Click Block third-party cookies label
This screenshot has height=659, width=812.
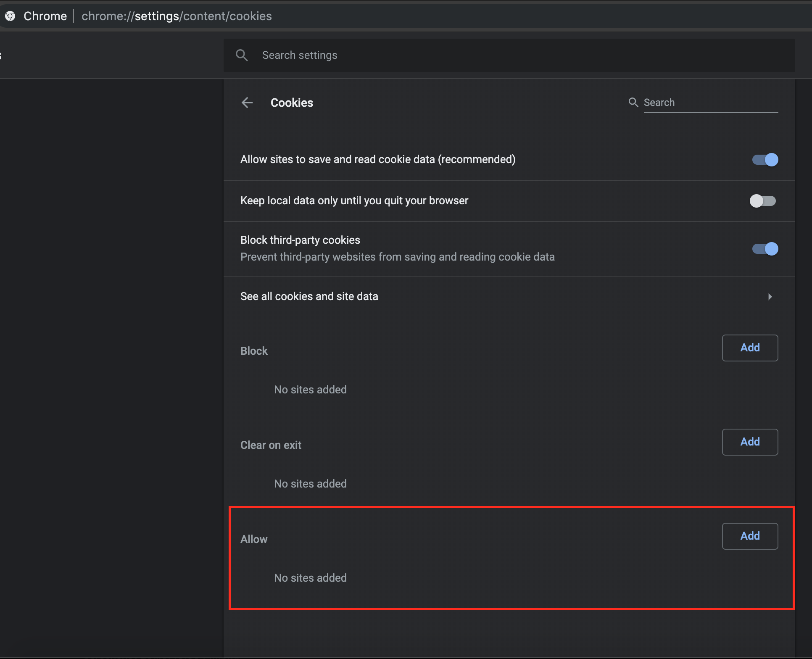coord(300,240)
